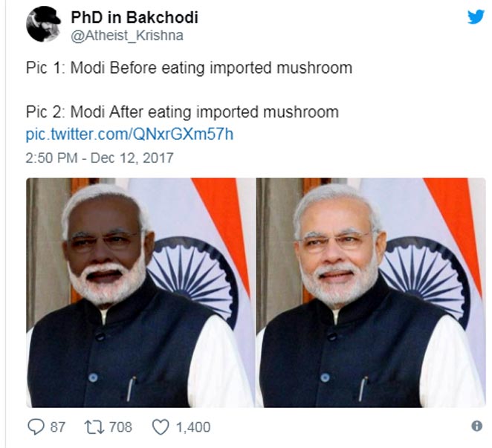The width and height of the screenshot is (492, 448).
Task: Open the pic.twitter.com/QNxrGXm57h link
Action: tap(129, 134)
